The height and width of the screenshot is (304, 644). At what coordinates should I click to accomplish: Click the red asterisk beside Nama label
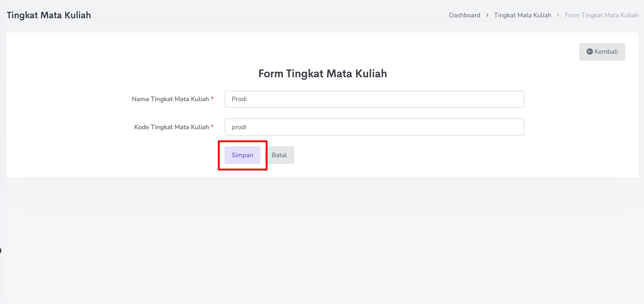[212, 98]
